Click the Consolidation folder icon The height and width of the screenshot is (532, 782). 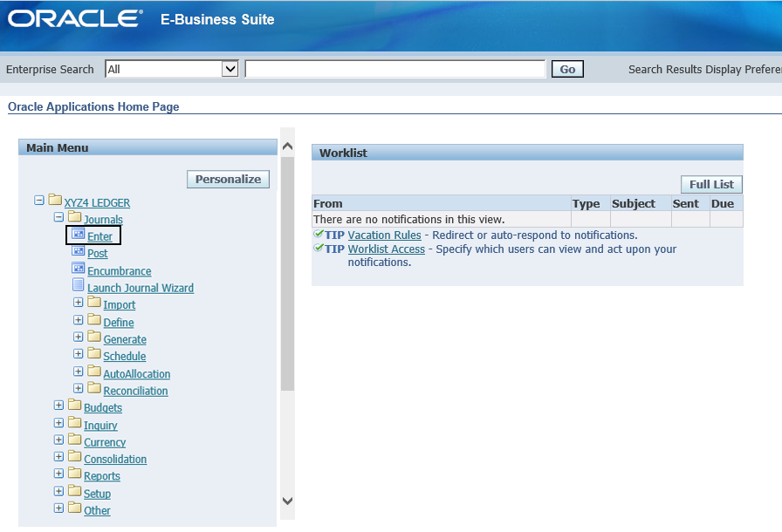tap(75, 456)
